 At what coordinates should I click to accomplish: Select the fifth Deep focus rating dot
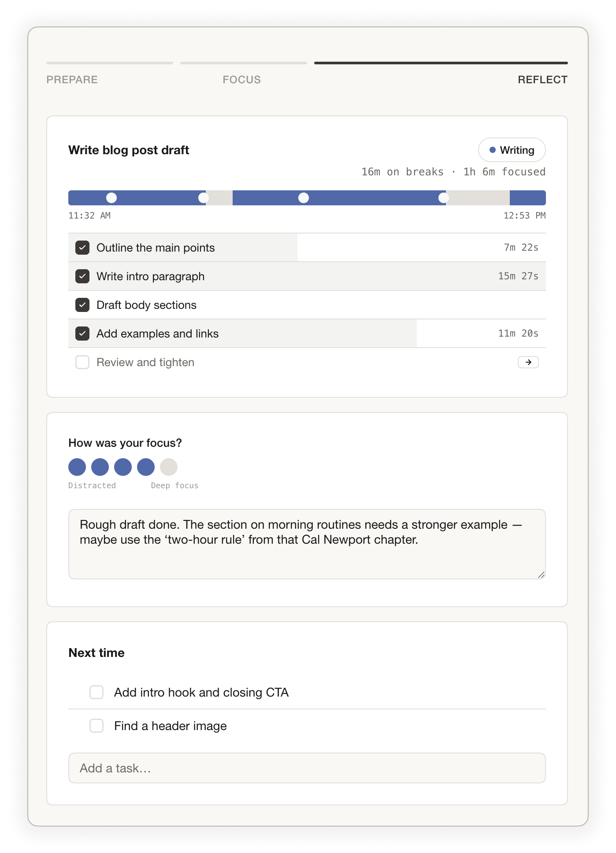tap(169, 467)
